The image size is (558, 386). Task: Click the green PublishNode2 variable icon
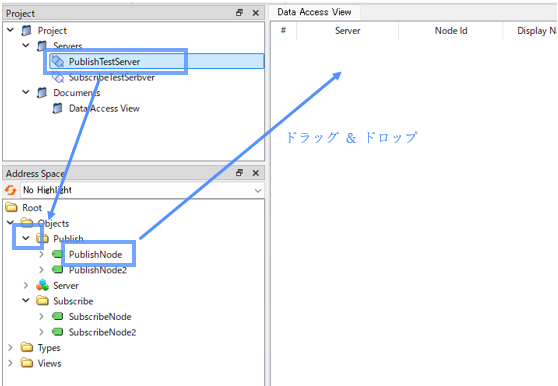(x=58, y=270)
